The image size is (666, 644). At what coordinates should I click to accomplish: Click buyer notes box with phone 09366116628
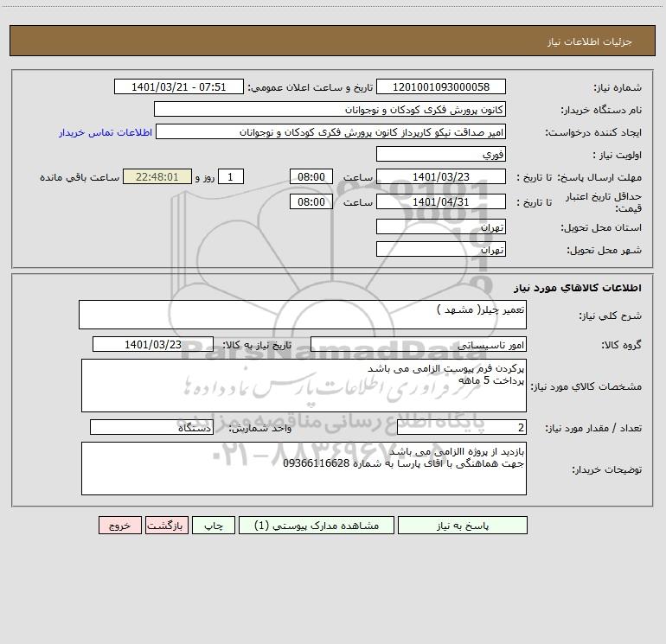pos(304,469)
